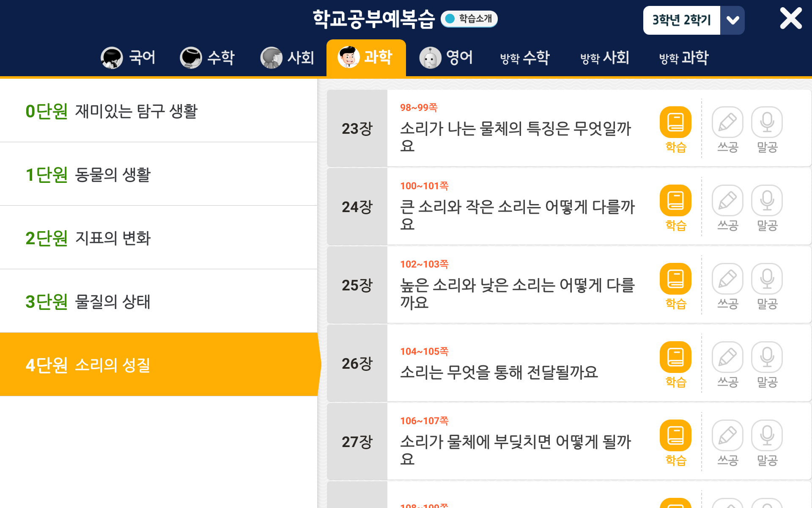Open 학습 book icon for chapter 23장
This screenshot has width=812, height=508.
click(x=675, y=123)
